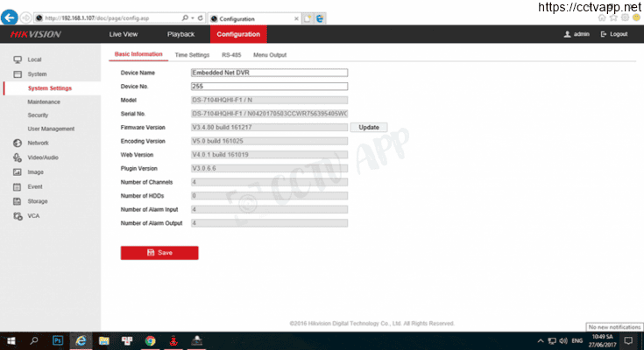This screenshot has height=350, width=644.
Task: Click into the Device Name field
Action: coord(269,73)
